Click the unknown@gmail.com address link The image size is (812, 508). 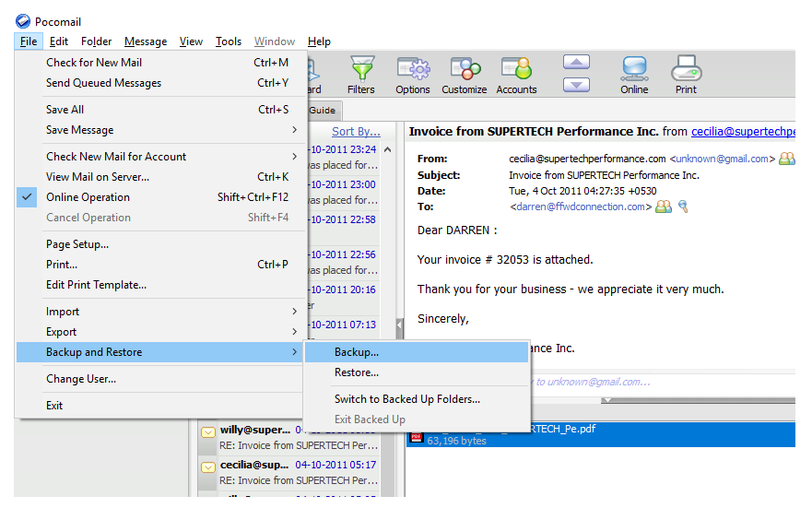click(x=722, y=159)
